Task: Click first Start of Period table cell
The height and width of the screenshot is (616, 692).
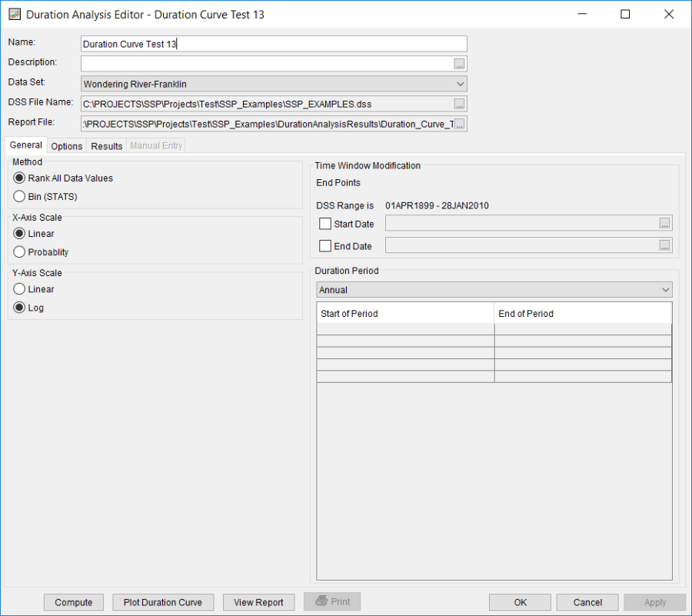Action: click(x=405, y=329)
